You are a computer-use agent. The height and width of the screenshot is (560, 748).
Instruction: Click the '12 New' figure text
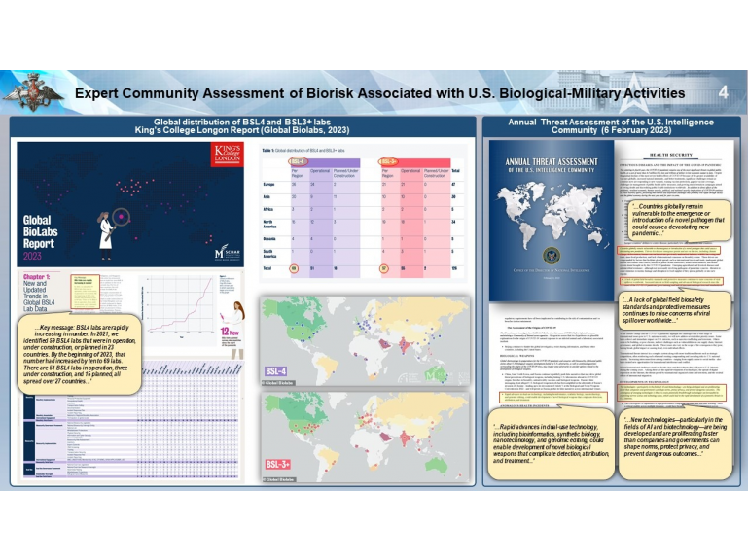pos(229,331)
